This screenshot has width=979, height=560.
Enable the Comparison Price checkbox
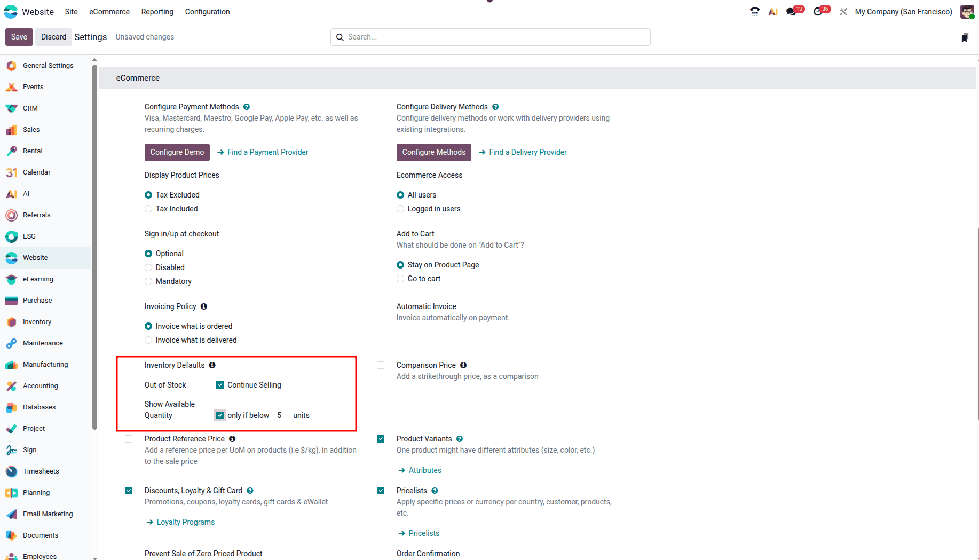pyautogui.click(x=381, y=365)
